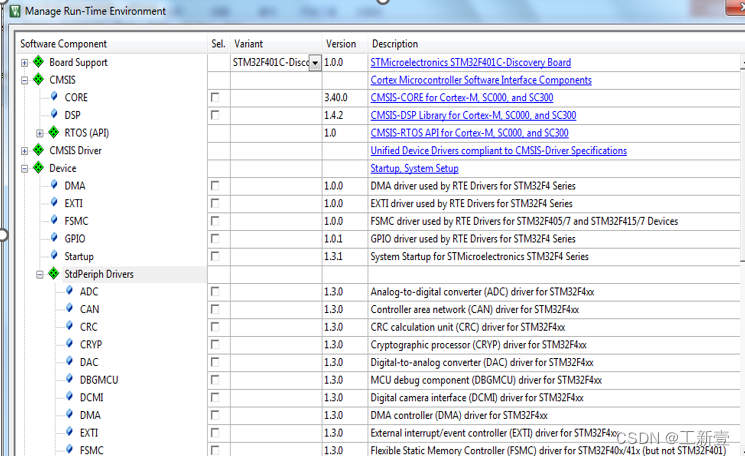This screenshot has width=745, height=456.
Task: Tick the DCMI driver checkbox
Action: 215,397
